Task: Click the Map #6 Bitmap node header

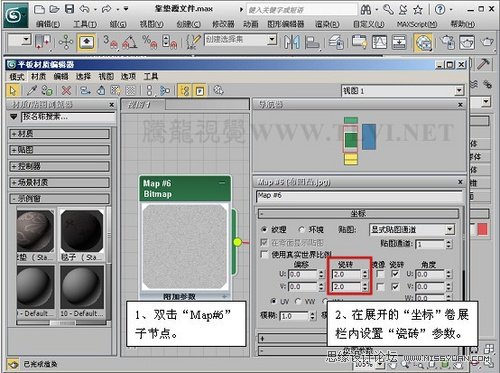Action: coord(185,189)
